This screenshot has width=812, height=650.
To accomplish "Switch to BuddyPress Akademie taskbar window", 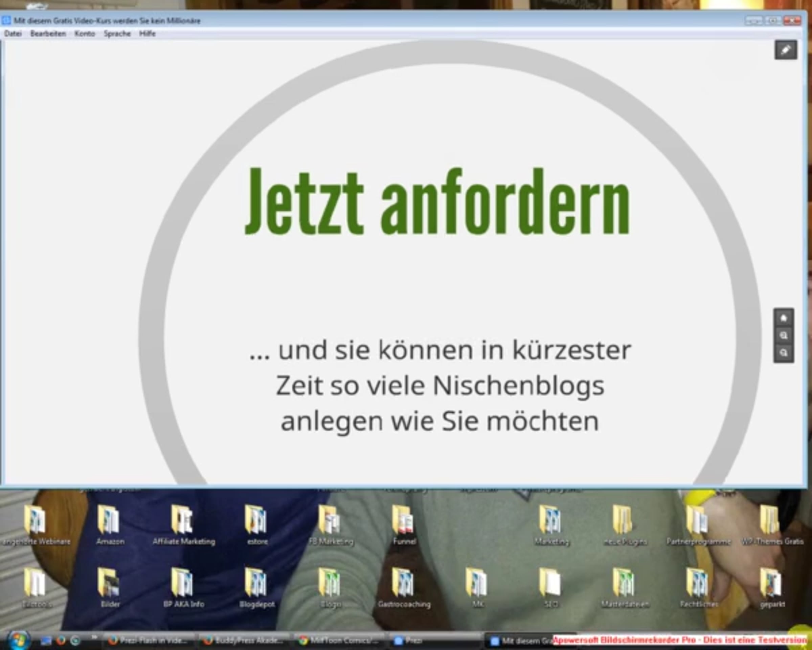I will click(x=243, y=641).
